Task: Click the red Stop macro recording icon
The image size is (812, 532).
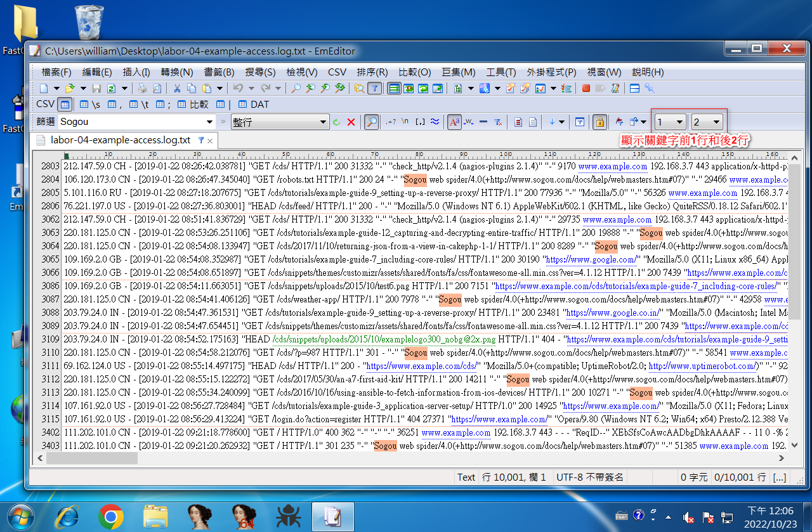Action: [x=586, y=89]
